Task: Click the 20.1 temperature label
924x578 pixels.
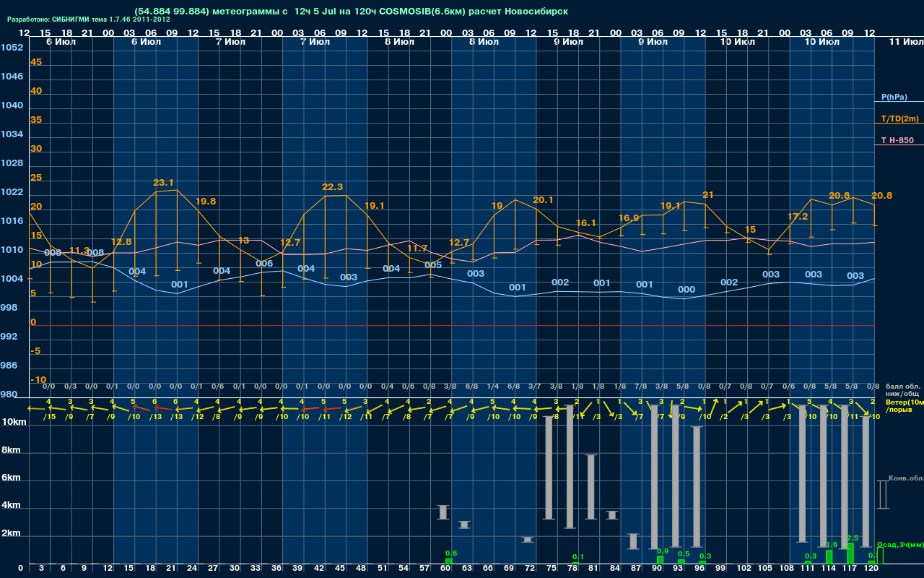Action: 543,199
